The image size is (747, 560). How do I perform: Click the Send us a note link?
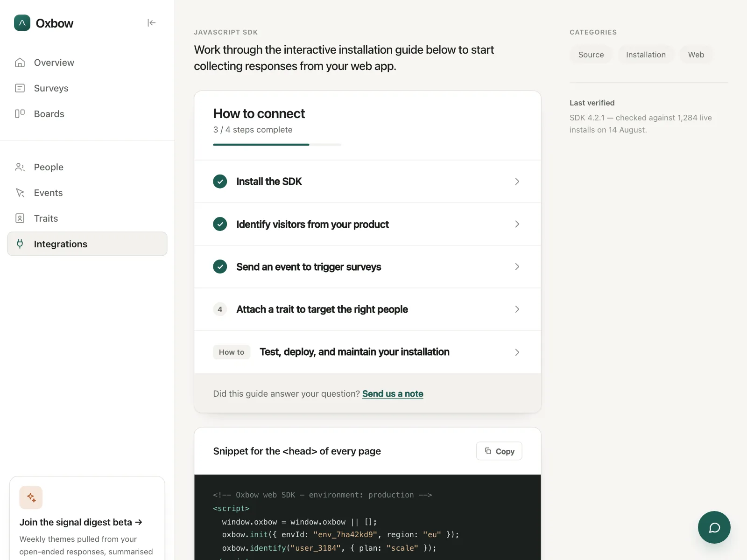(x=393, y=394)
